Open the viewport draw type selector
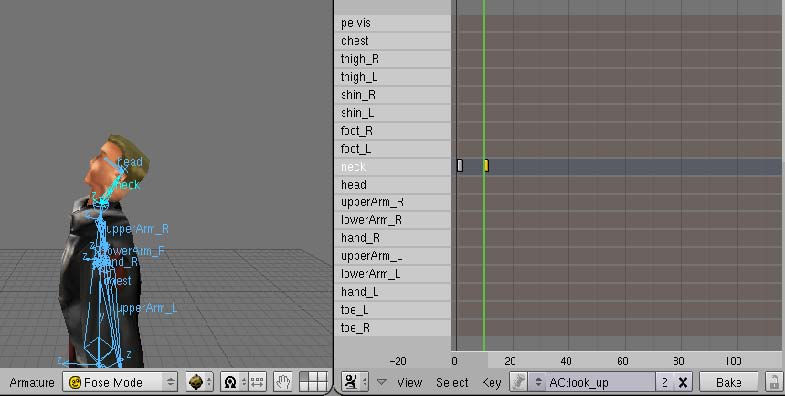Image resolution: width=785 pixels, height=396 pixels. pyautogui.click(x=200, y=382)
